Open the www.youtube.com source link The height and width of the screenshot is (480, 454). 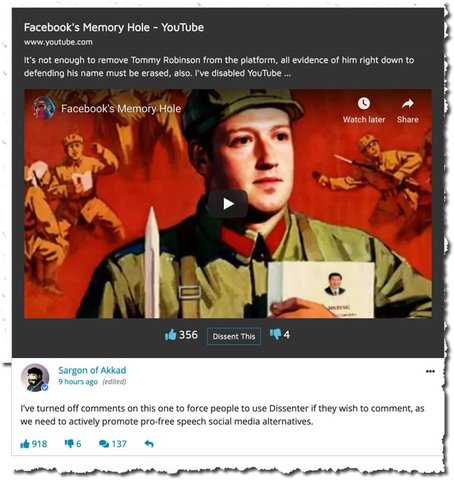[x=58, y=42]
